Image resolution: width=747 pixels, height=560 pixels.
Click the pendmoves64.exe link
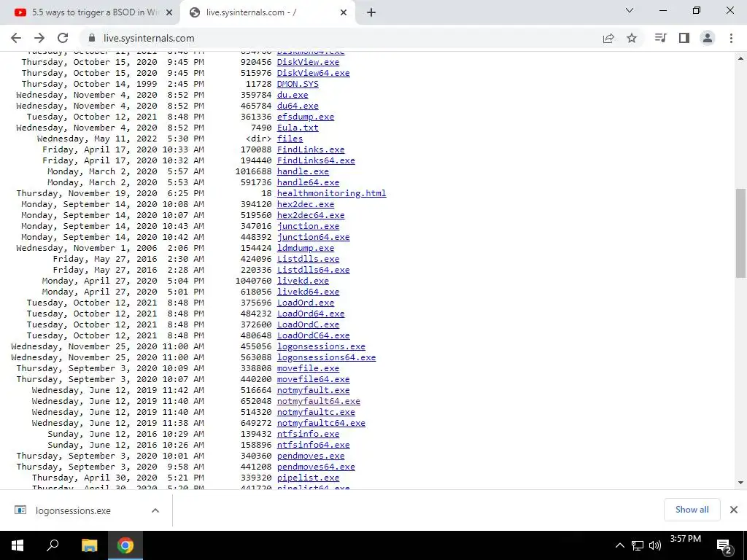click(316, 467)
